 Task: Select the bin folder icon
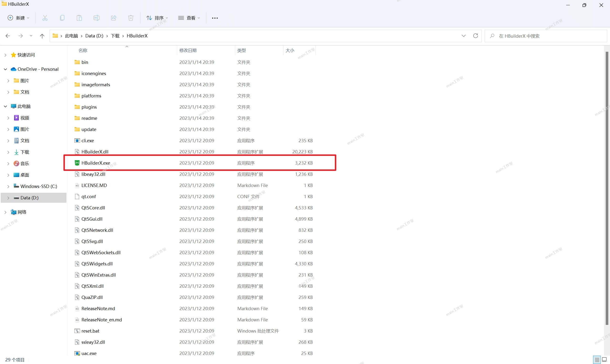77,62
